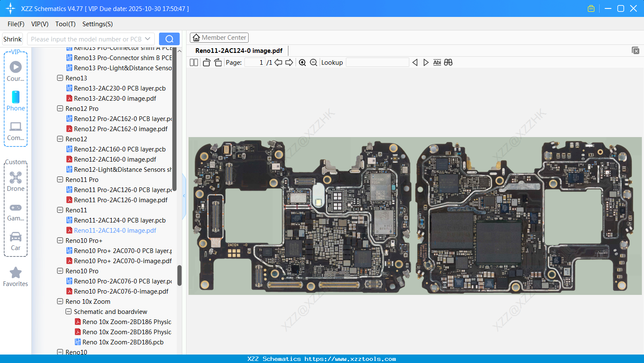Image resolution: width=644 pixels, height=363 pixels.
Task: Select the Drone category
Action: [x=15, y=181]
